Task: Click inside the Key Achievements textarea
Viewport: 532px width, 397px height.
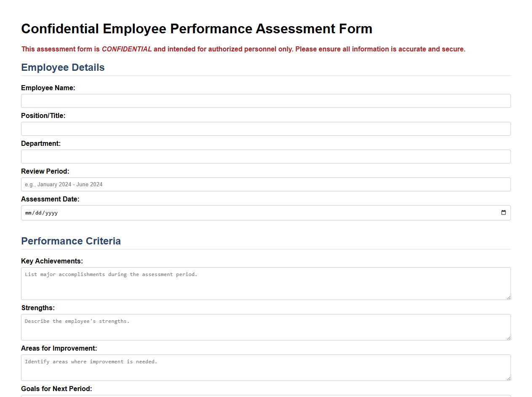Action: [265, 282]
